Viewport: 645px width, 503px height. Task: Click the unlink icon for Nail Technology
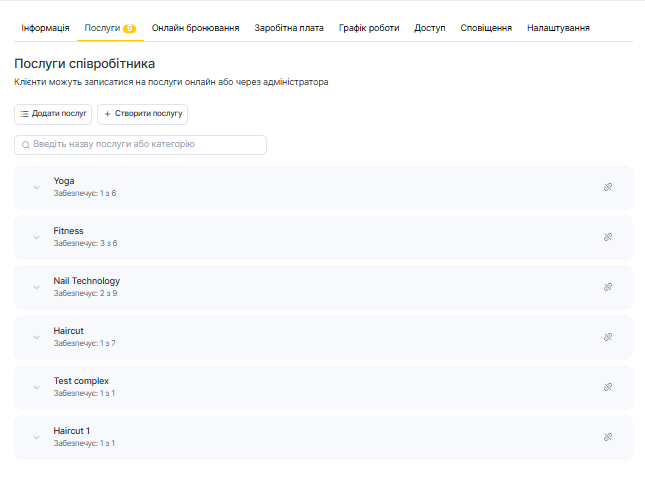click(x=607, y=287)
